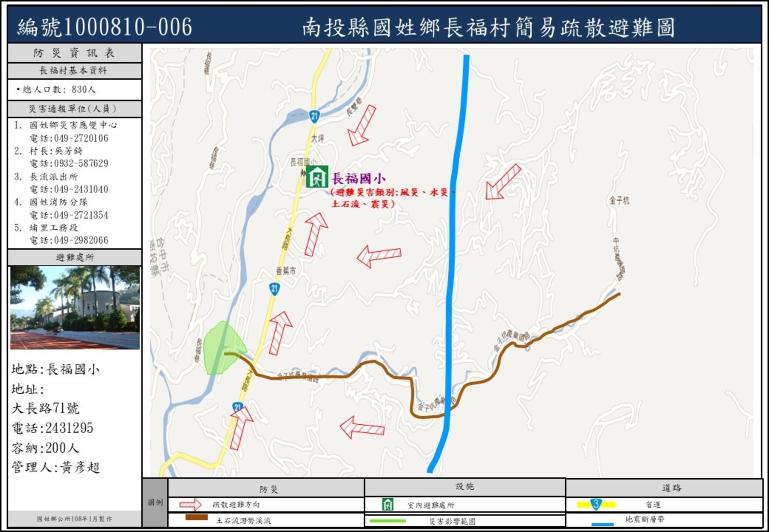The image size is (769, 532).
Task: Click the map number 編號1000810-006 title
Action: point(105,27)
